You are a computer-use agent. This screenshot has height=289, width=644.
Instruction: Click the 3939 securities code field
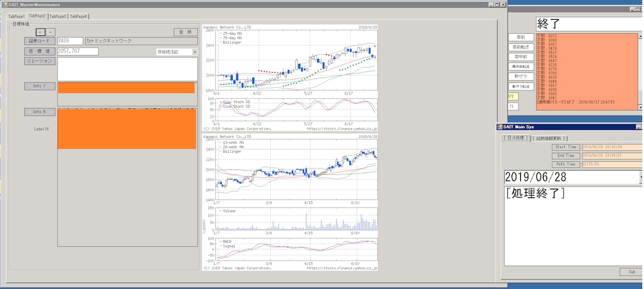[x=70, y=41]
